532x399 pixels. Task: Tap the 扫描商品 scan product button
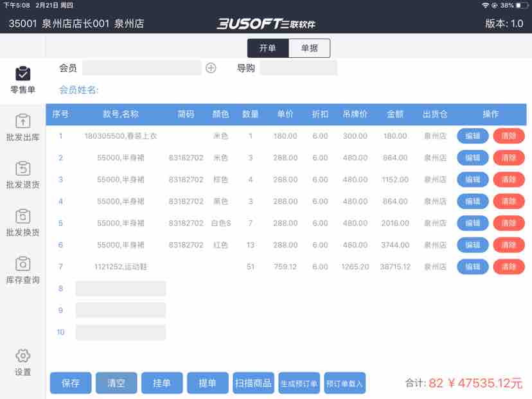253,383
